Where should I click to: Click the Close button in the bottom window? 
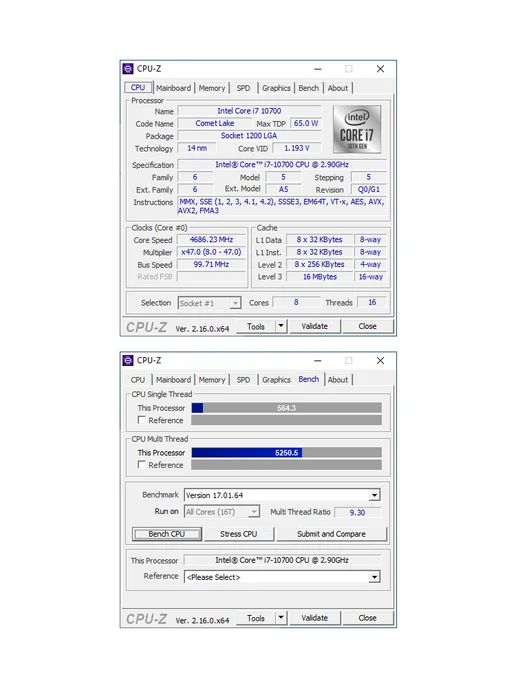pos(367,618)
